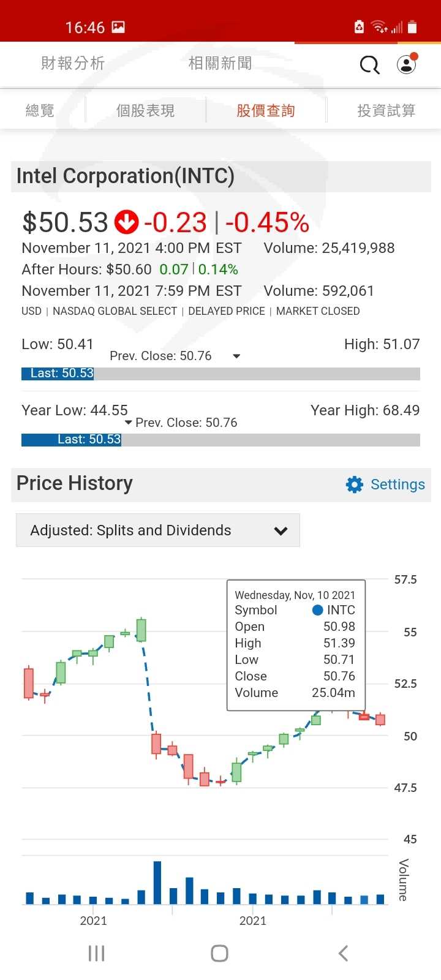This screenshot has width=441, height=980.
Task: Click the year range Prev. Close arrow
Action: click(x=128, y=422)
